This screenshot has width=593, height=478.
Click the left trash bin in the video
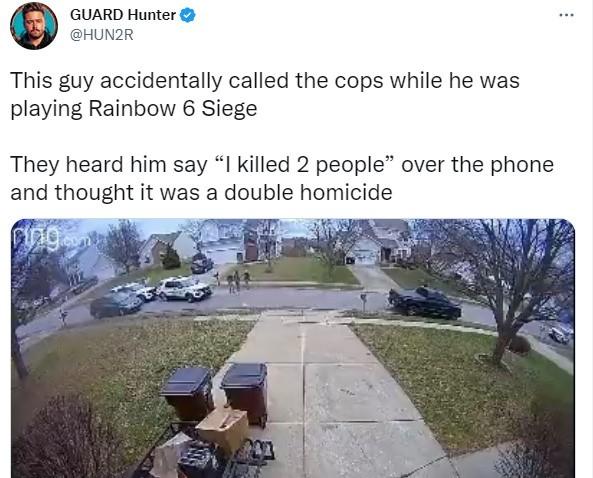coord(188,393)
